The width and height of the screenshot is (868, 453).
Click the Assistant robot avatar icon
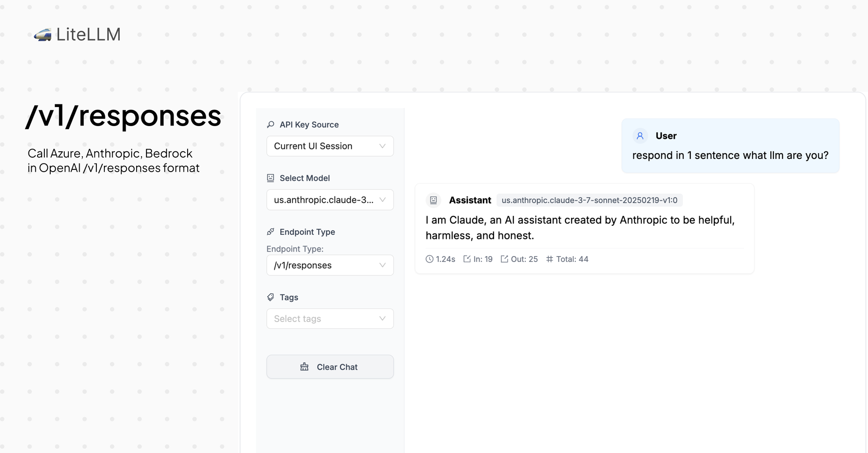coord(433,200)
